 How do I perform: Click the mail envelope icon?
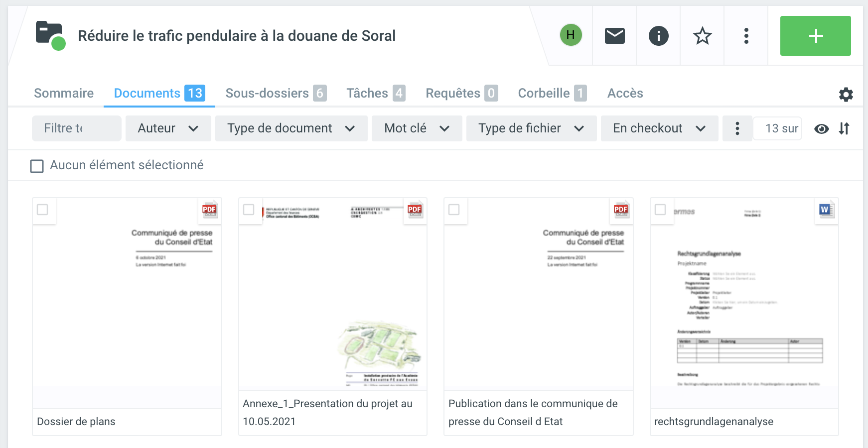[x=614, y=36]
